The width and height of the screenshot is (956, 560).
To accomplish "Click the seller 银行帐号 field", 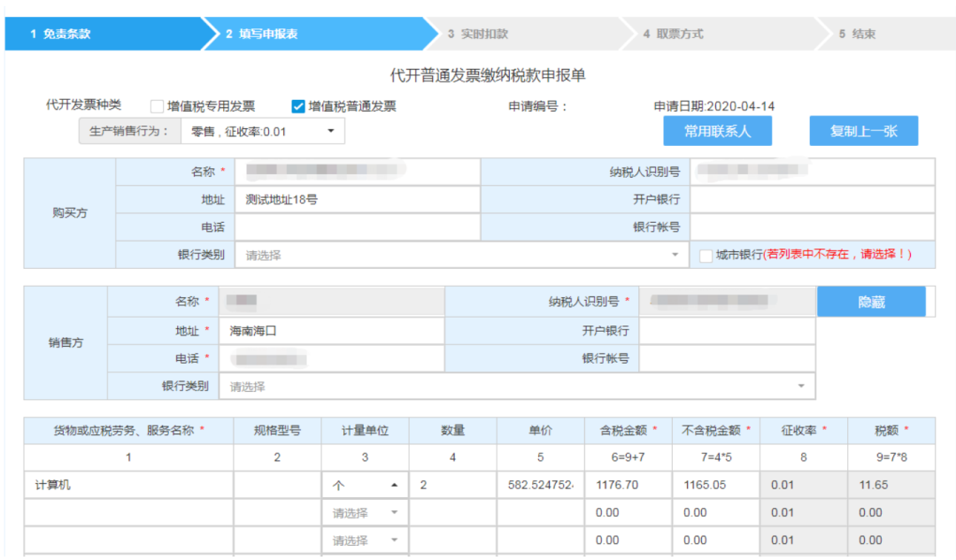I will click(x=728, y=359).
